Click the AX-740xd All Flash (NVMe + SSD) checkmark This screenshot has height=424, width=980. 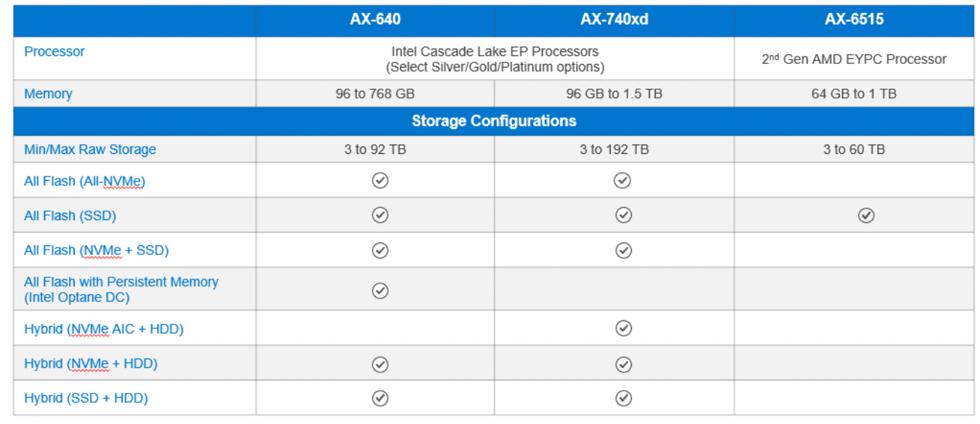tap(622, 250)
